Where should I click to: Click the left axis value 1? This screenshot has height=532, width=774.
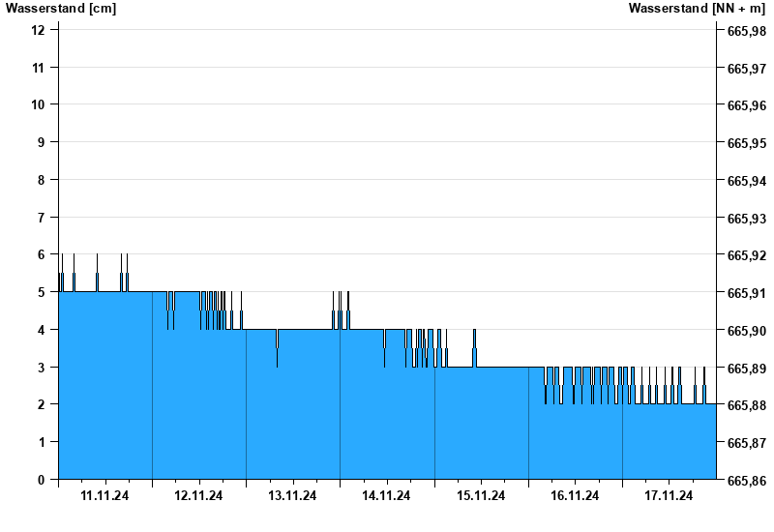tap(41, 442)
